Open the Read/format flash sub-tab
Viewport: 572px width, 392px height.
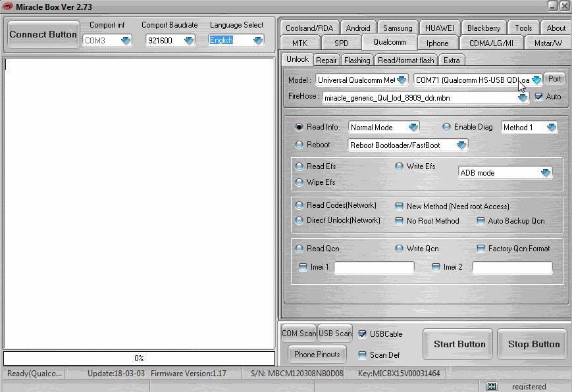(405, 61)
